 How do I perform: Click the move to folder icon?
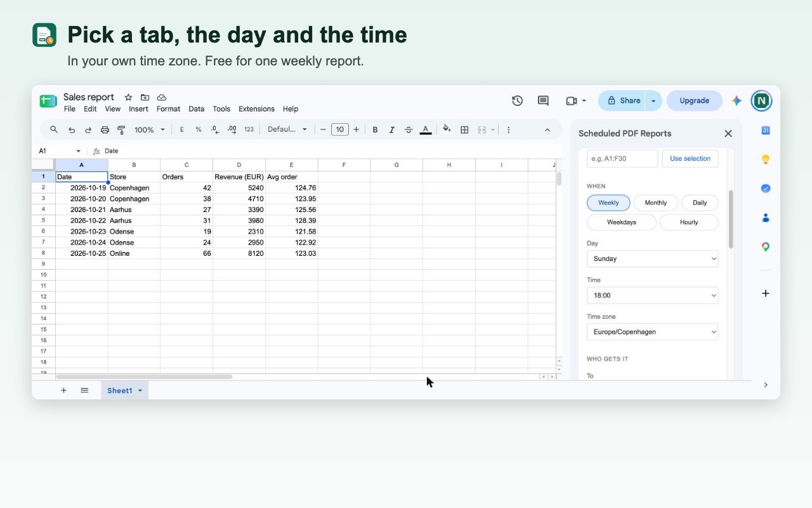145,97
